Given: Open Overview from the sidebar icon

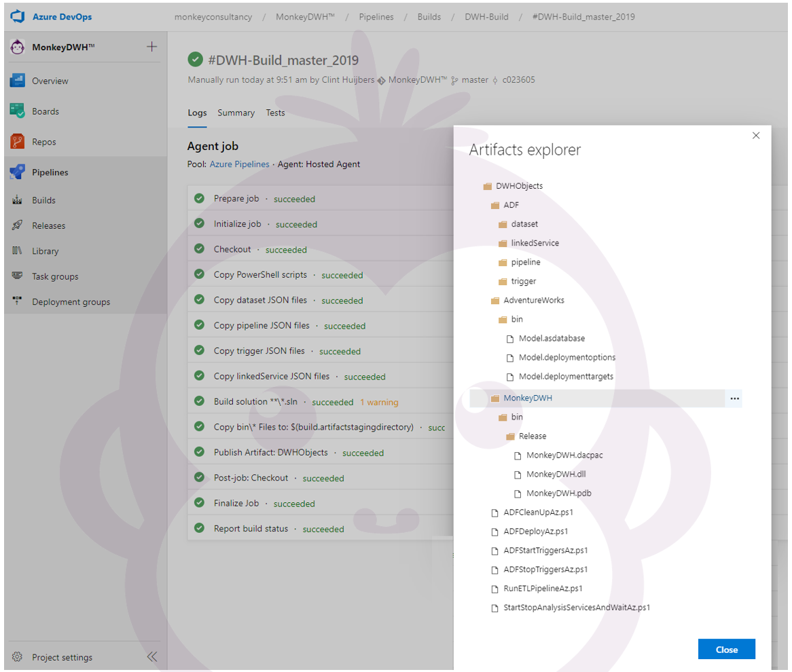Looking at the screenshot, I should [x=17, y=81].
